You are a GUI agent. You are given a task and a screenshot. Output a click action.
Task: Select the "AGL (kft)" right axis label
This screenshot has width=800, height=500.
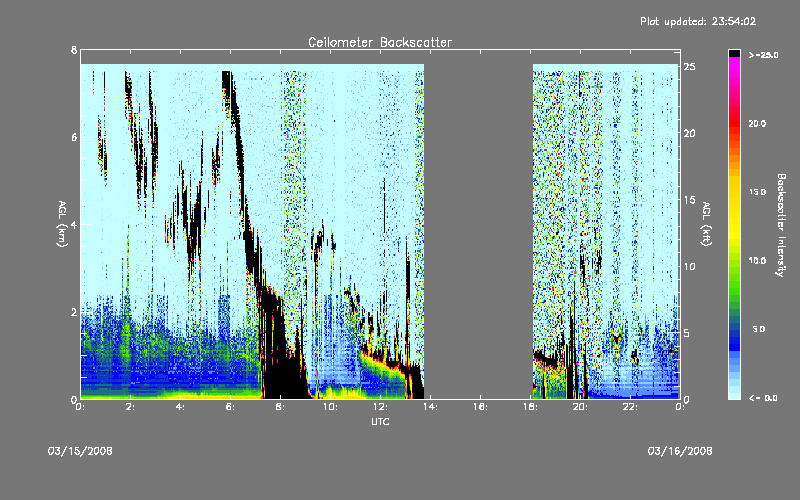(706, 224)
